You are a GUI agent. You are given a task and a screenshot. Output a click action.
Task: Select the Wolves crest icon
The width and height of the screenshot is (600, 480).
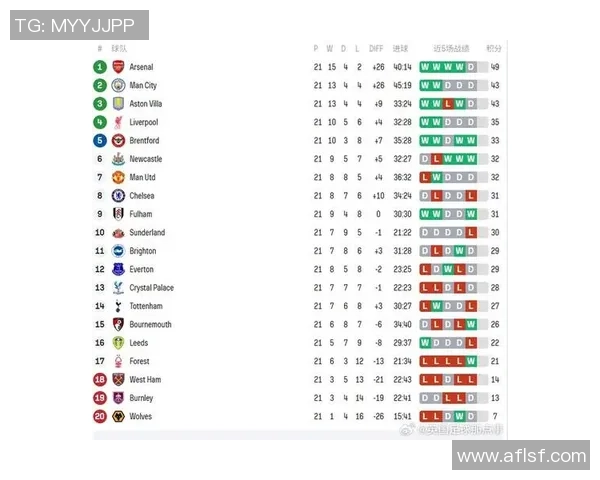click(x=118, y=416)
